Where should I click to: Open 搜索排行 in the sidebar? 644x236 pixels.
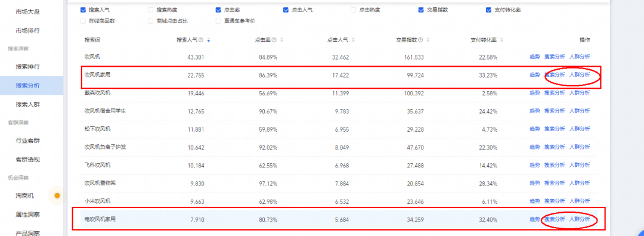tap(27, 67)
